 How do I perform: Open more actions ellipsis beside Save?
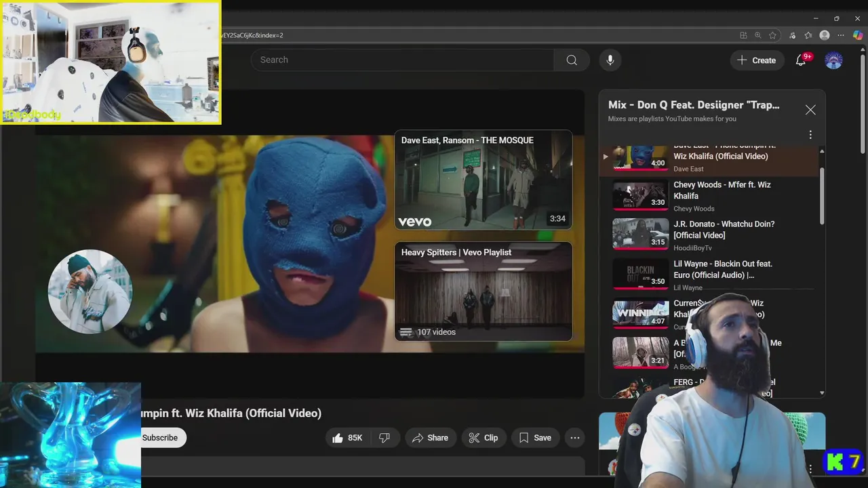point(575,438)
